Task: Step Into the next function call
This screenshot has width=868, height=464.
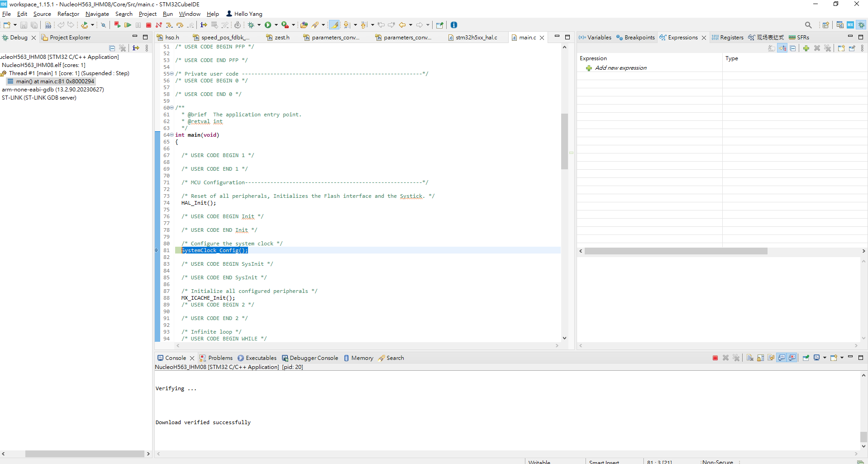Action: click(169, 25)
